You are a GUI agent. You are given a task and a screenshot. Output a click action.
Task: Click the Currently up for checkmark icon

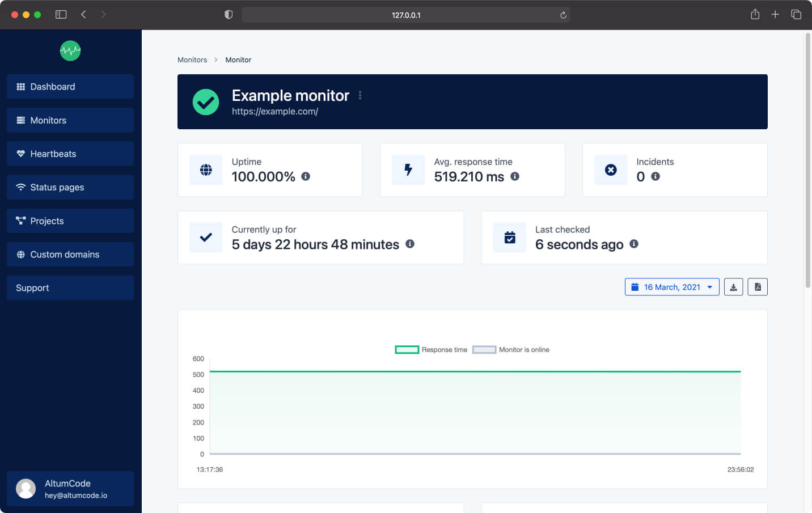click(x=206, y=238)
